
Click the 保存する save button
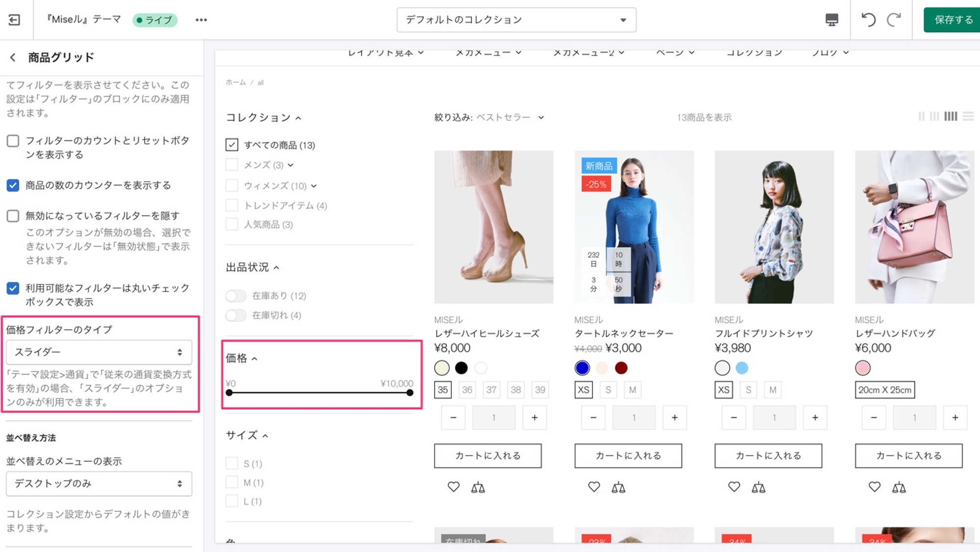(952, 20)
